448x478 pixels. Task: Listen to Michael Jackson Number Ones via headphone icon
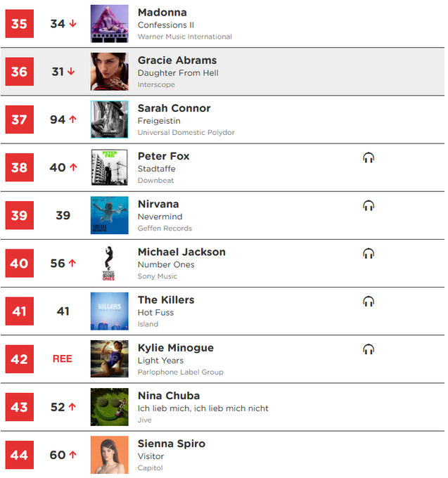point(369,253)
